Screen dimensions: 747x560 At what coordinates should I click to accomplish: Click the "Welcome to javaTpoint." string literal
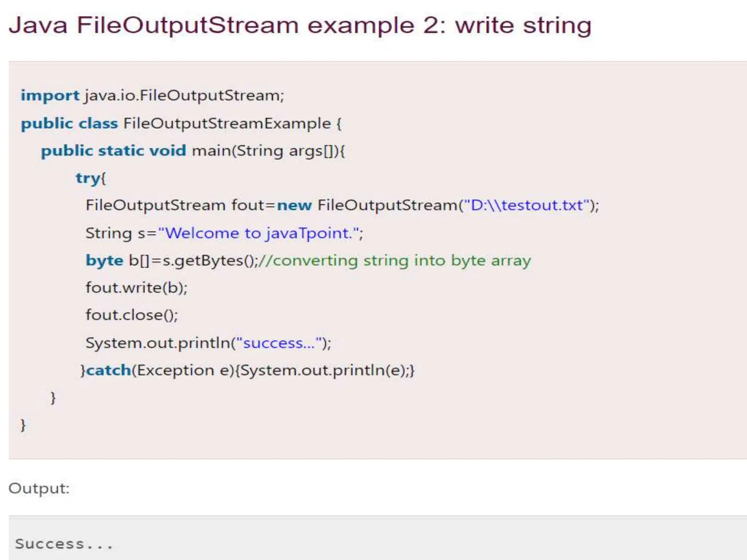click(x=258, y=233)
